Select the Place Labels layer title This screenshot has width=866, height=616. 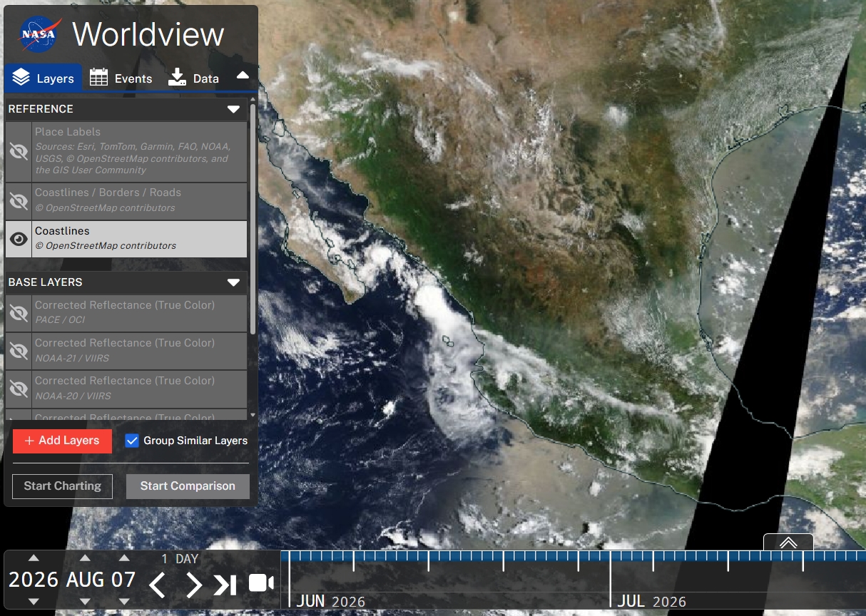pyautogui.click(x=68, y=132)
